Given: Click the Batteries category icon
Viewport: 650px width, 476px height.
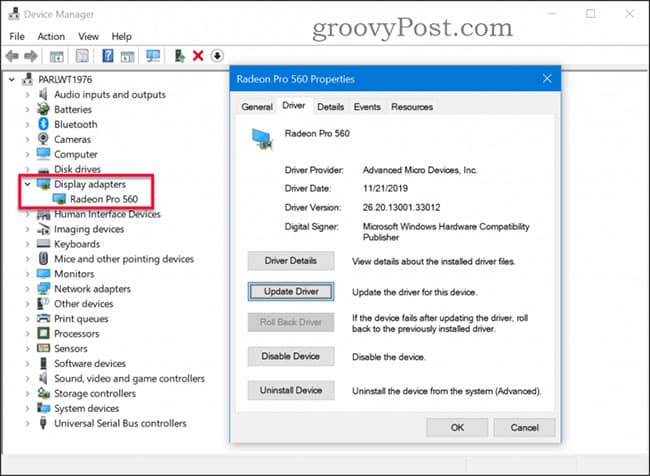Looking at the screenshot, I should tap(43, 109).
